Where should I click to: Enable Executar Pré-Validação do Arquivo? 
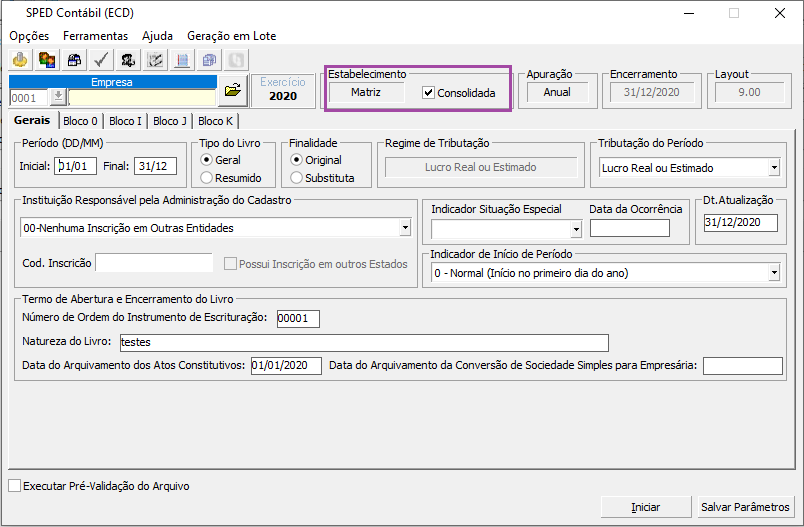[x=14, y=486]
